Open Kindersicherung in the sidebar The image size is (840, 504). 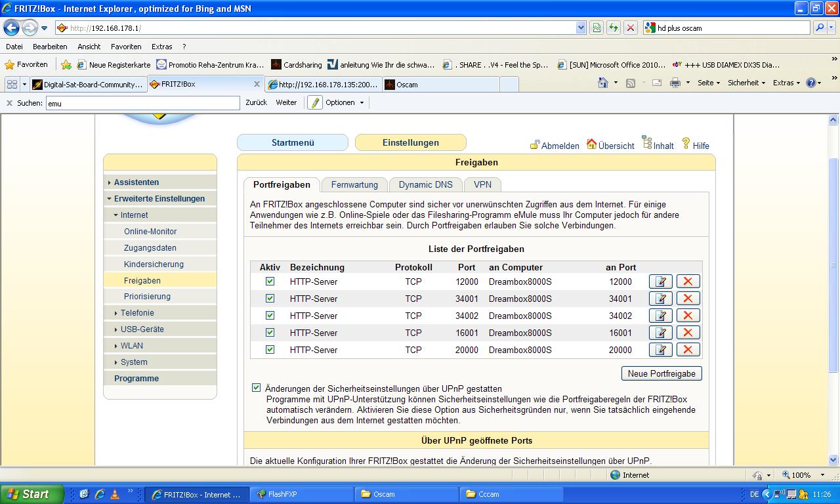click(x=154, y=264)
